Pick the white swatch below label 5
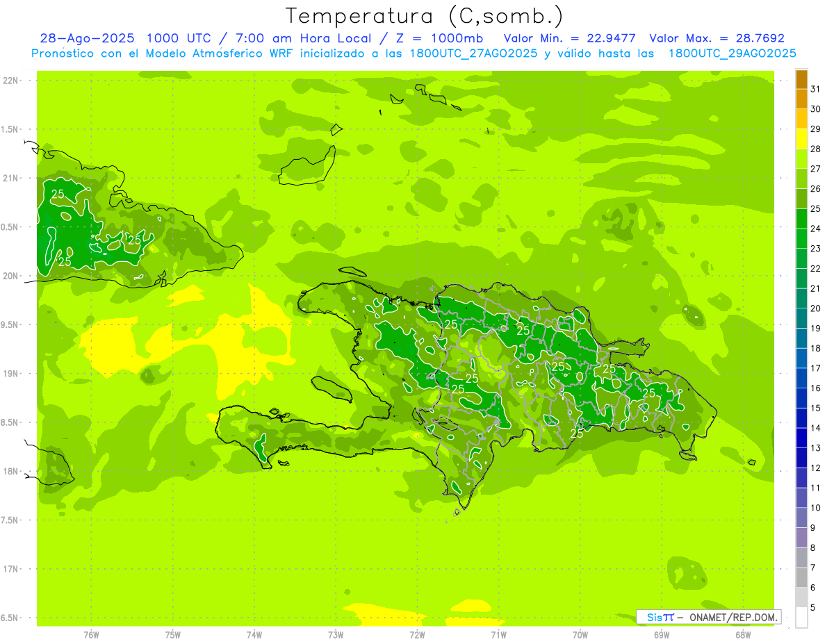 point(801,618)
